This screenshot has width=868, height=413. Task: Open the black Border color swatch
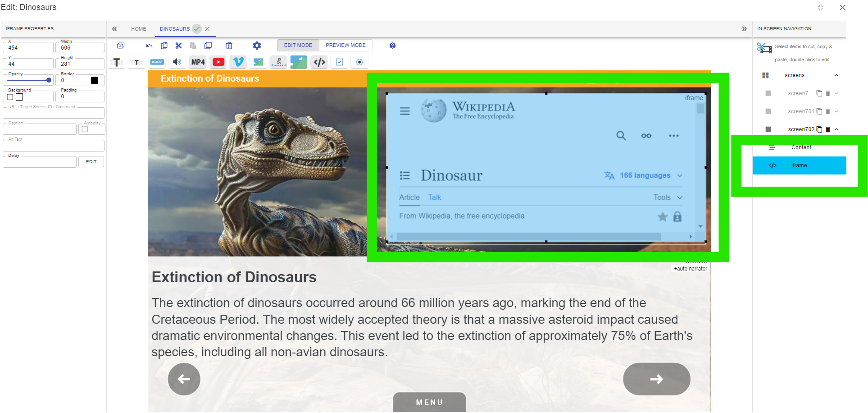95,80
